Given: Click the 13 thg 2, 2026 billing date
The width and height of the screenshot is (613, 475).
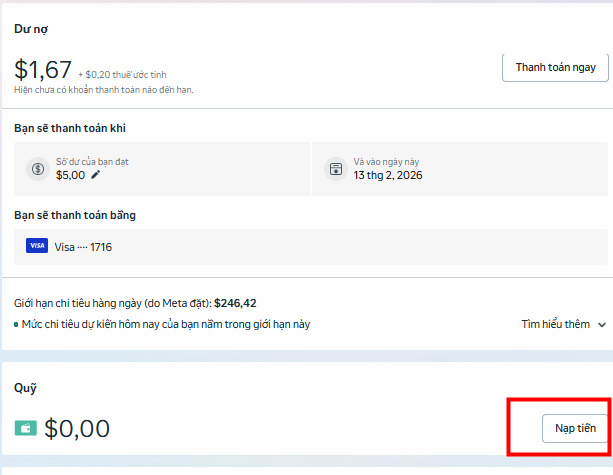Looking at the screenshot, I should [x=387, y=174].
